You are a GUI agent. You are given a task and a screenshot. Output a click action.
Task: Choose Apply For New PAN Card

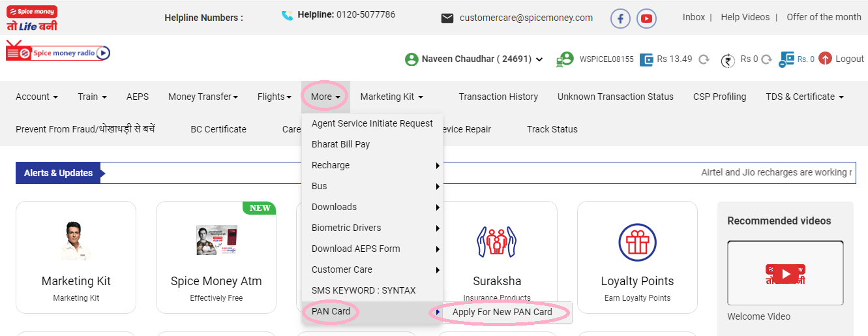pos(507,312)
